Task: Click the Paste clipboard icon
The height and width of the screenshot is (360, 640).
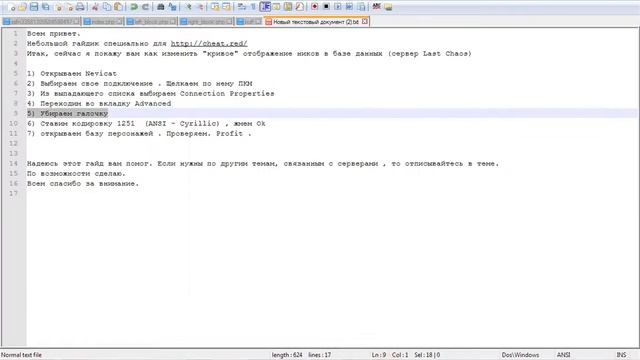Action: tap(118, 7)
